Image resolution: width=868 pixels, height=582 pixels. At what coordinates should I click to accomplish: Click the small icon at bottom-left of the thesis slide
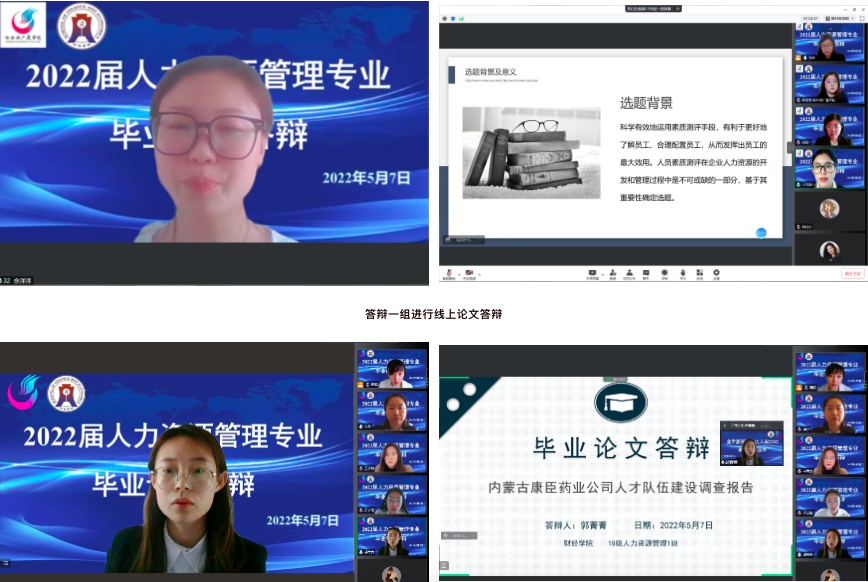click(x=444, y=565)
